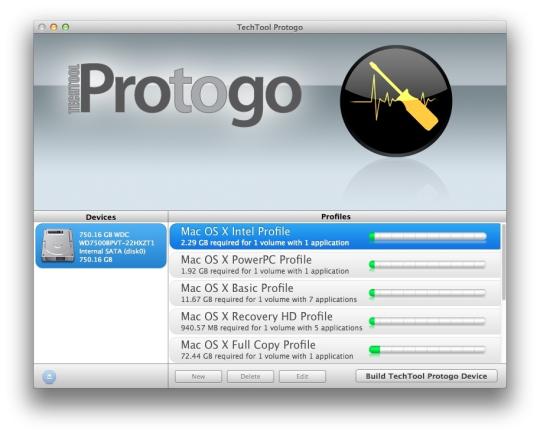Click the Recovery HD Profile size bar

(x=427, y=321)
